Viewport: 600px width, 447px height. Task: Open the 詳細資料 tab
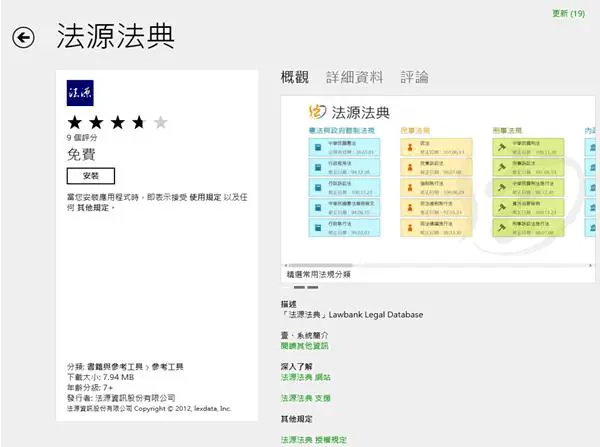tap(354, 77)
